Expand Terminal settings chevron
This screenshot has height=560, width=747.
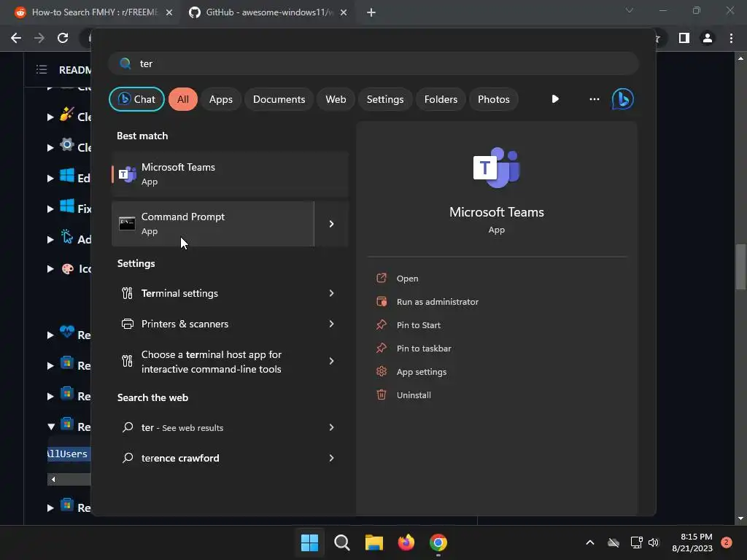point(332,293)
